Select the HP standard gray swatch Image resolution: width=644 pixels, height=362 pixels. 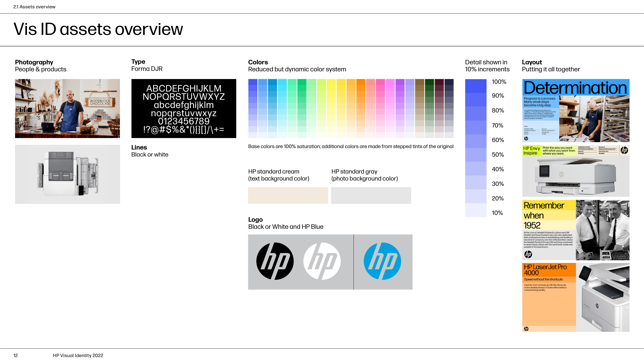tap(371, 195)
